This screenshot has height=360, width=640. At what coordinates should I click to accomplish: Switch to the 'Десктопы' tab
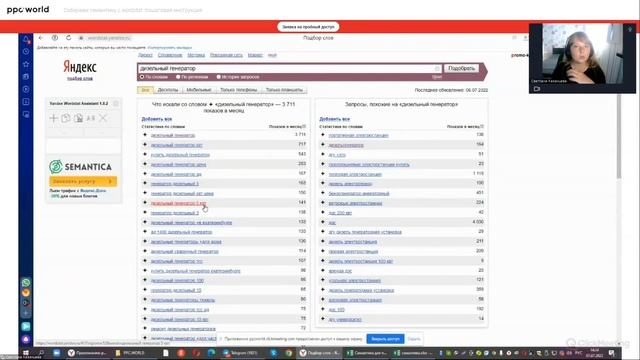(168, 90)
